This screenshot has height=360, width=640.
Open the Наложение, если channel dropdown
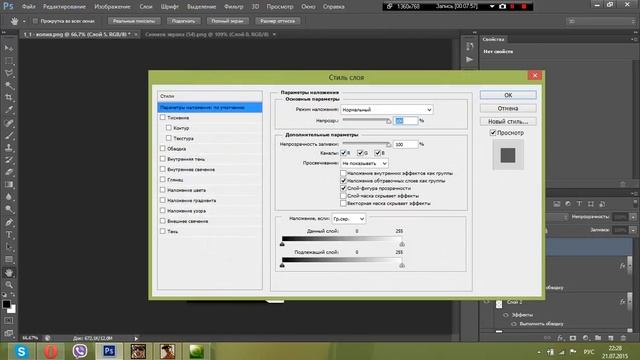point(349,219)
